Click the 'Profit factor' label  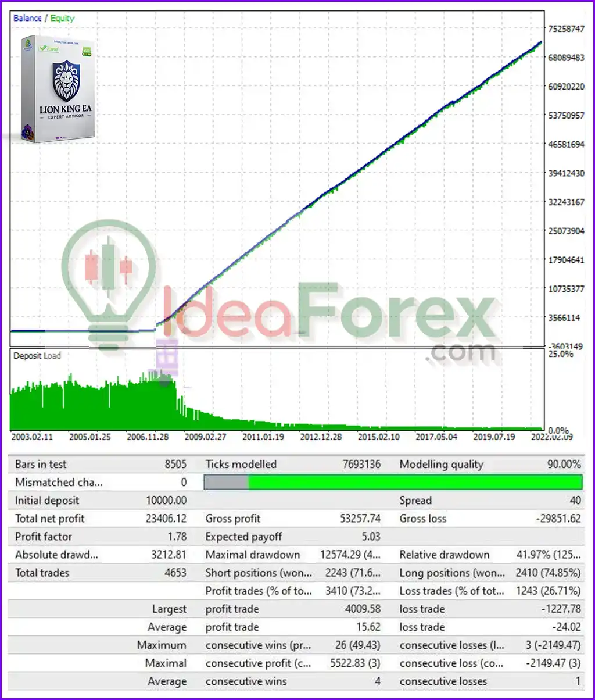[44, 536]
